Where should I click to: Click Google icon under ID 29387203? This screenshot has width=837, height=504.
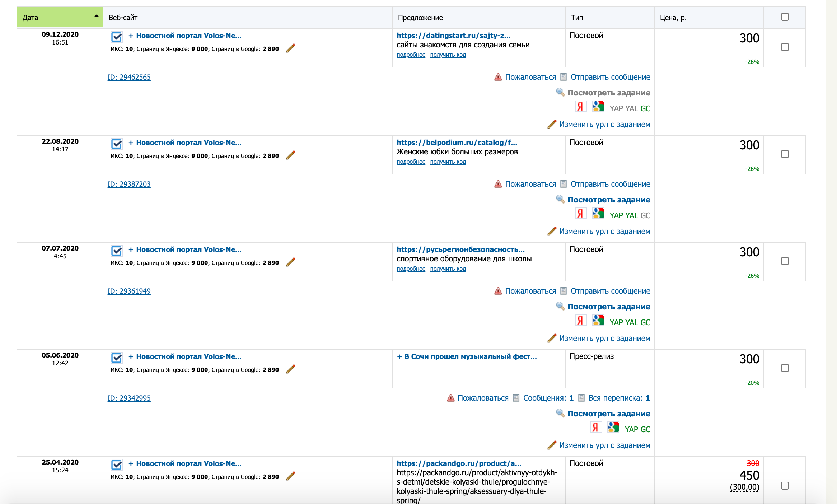(598, 214)
